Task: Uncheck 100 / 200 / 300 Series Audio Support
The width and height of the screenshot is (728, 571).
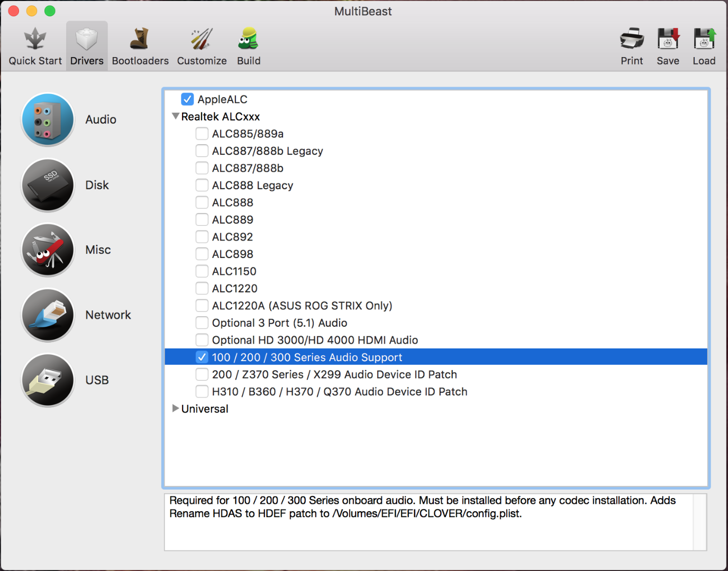Action: [x=202, y=357]
